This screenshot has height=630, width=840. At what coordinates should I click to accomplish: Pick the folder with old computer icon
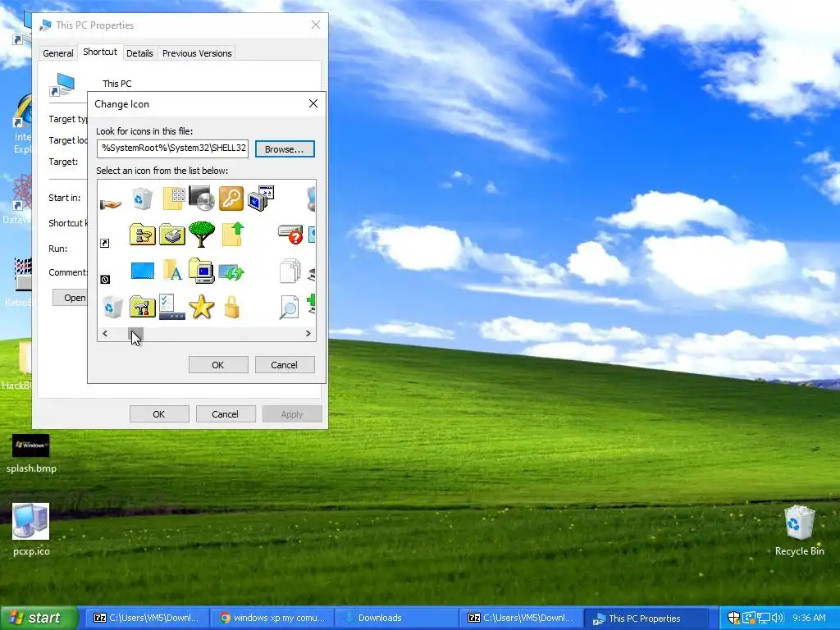tap(202, 270)
